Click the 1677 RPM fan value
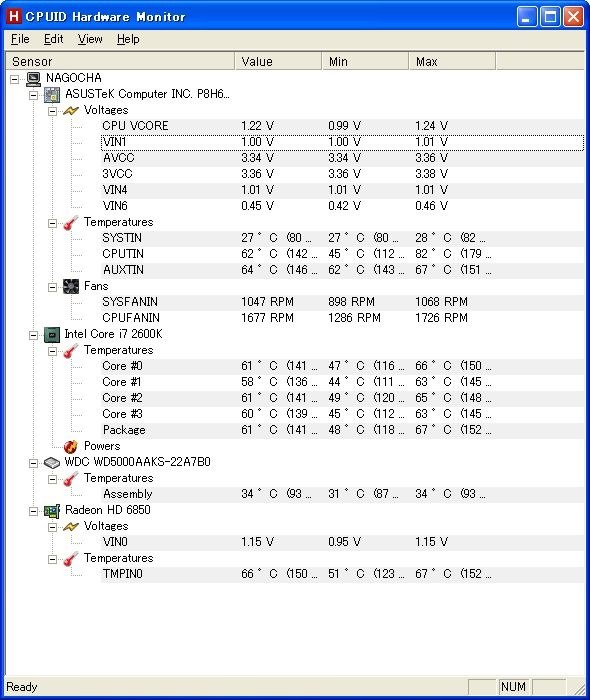The width and height of the screenshot is (590, 700). [267, 318]
